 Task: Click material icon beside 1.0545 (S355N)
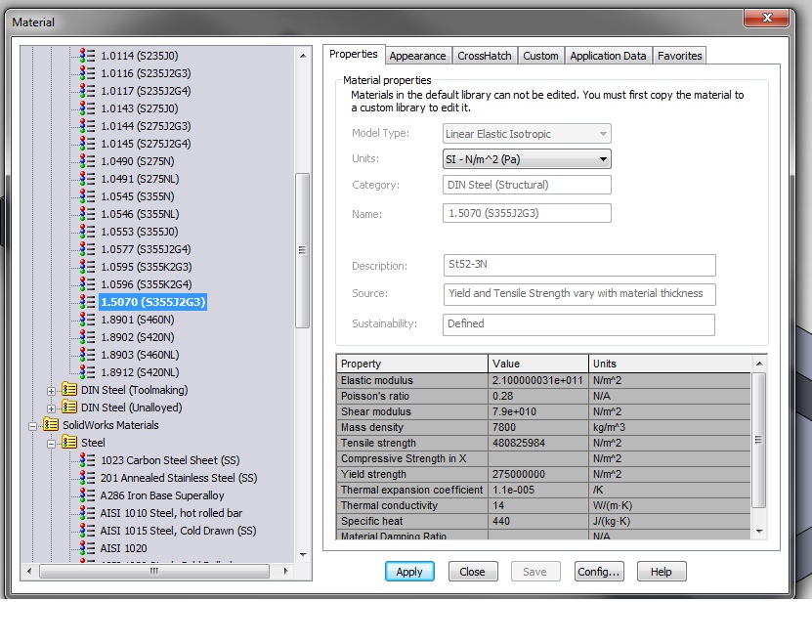pos(88,196)
